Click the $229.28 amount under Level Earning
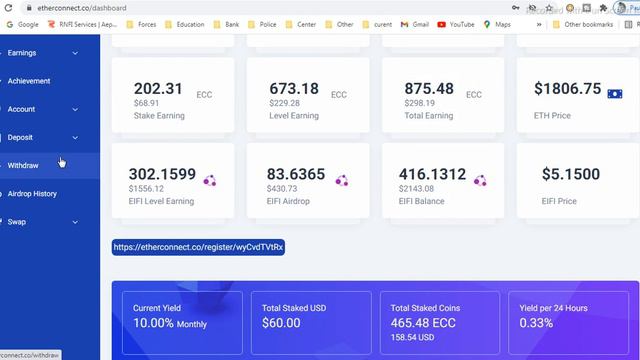Screen dimensions: 640x360 [x=284, y=103]
